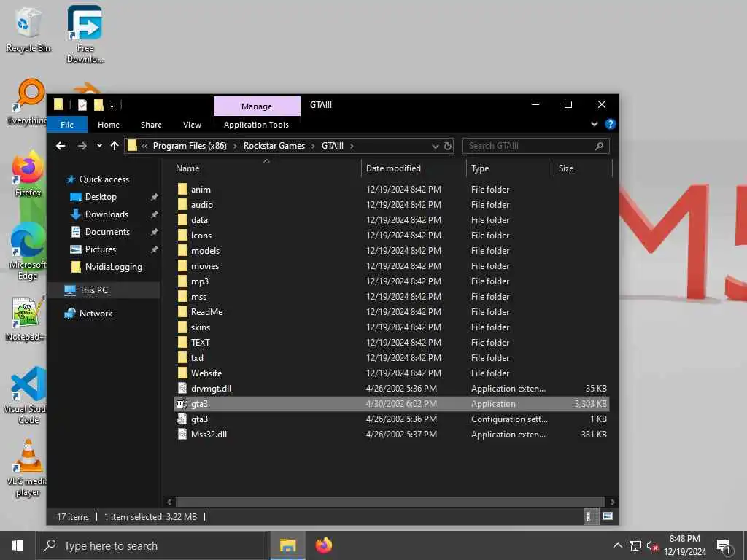Select Quick access in navigation pane
This screenshot has width=747, height=560.
(x=104, y=179)
